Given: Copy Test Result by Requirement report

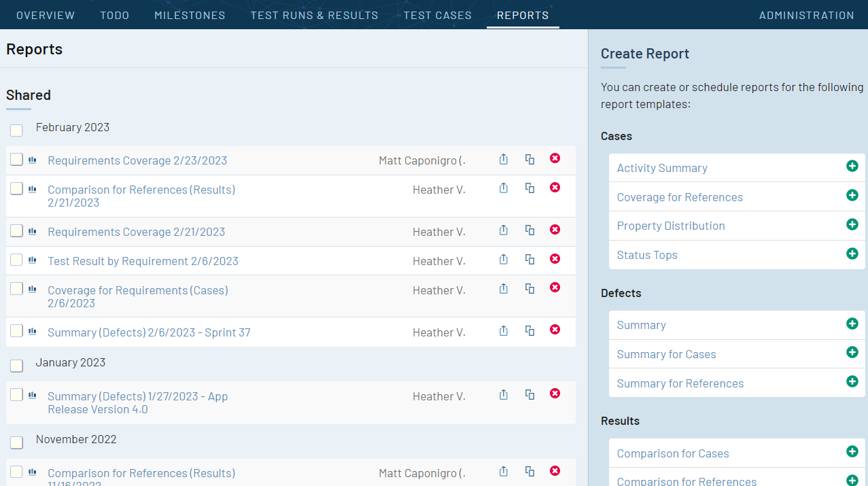Looking at the screenshot, I should coord(530,260).
